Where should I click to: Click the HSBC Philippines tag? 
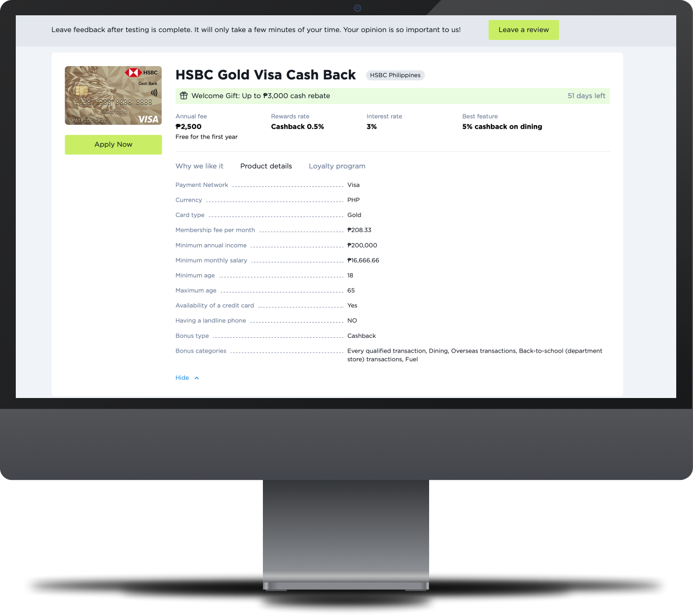point(395,75)
